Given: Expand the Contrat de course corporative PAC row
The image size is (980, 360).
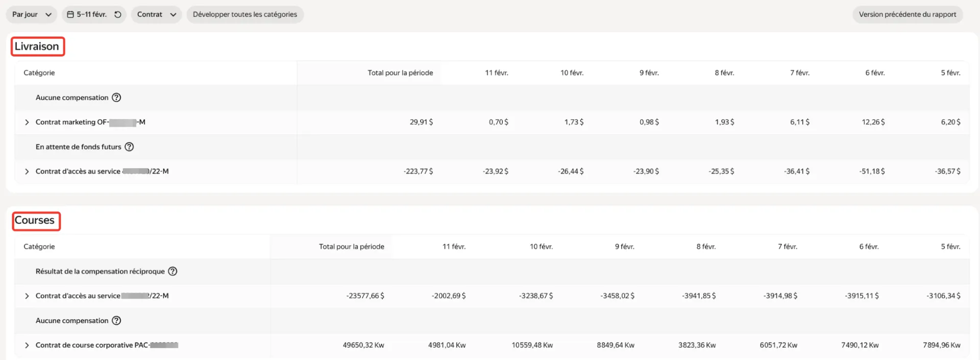Looking at the screenshot, I should (x=27, y=346).
